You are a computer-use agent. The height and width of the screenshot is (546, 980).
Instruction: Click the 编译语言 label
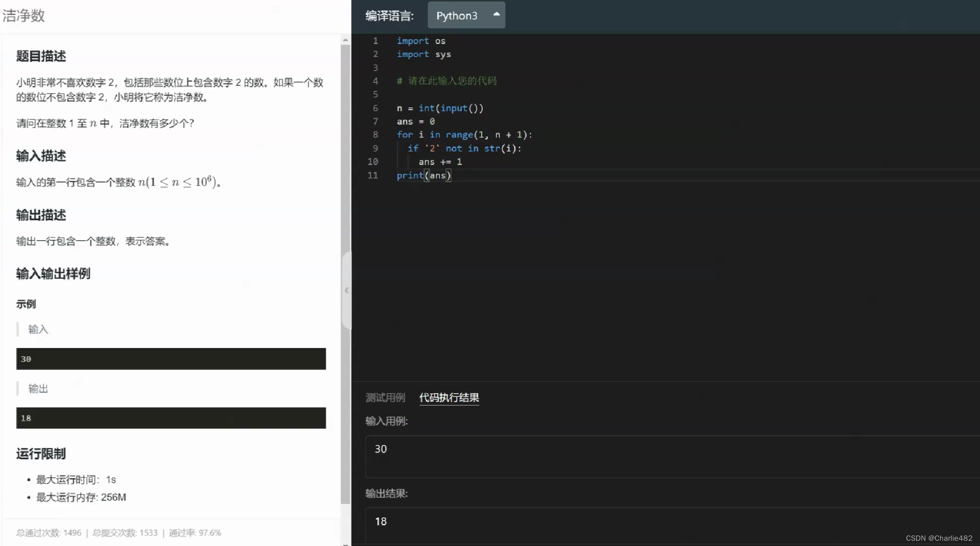[389, 16]
